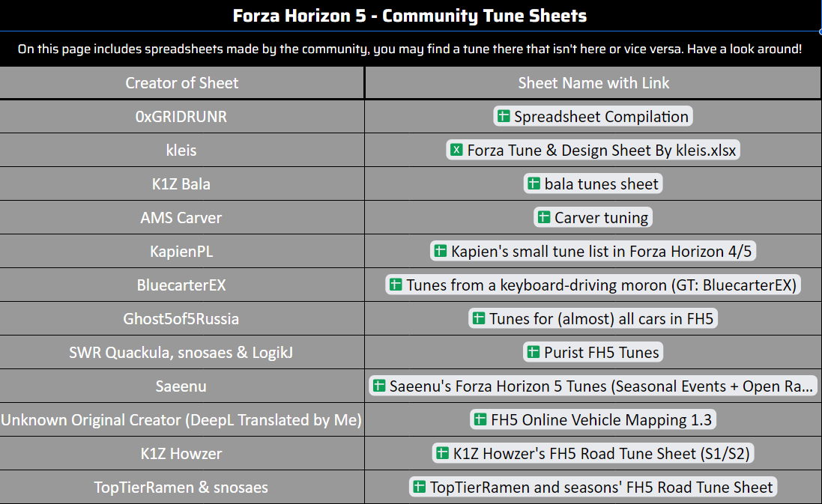Click the Sheet Name with Link header
The width and height of the screenshot is (822, 504).
coord(593,83)
